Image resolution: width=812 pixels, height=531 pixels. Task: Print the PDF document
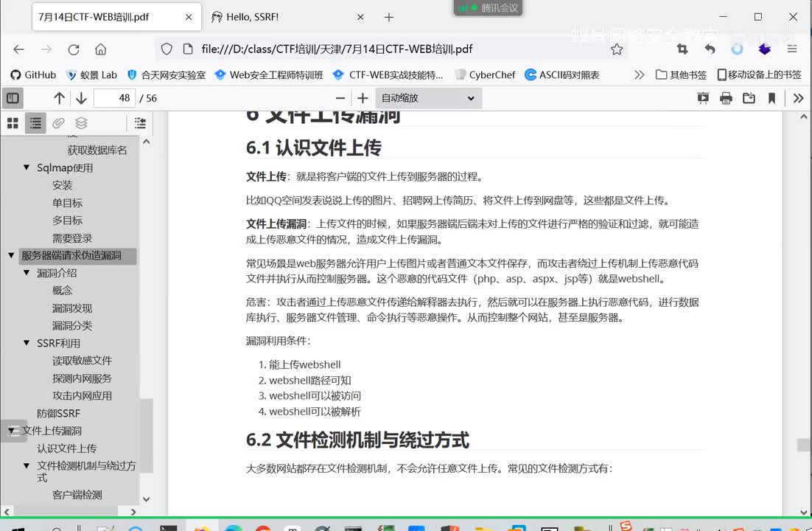coord(726,98)
